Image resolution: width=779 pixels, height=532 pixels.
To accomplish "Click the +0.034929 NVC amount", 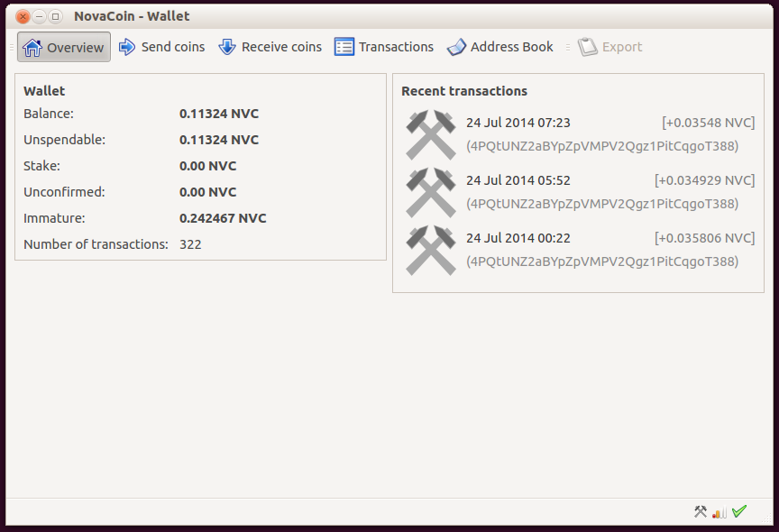I will 705,180.
